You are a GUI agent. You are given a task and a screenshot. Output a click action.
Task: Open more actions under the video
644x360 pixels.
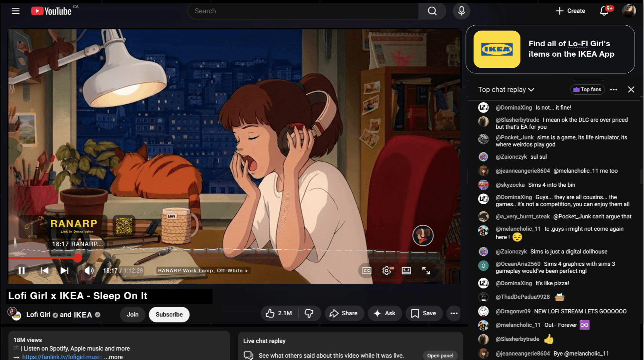[x=454, y=313]
